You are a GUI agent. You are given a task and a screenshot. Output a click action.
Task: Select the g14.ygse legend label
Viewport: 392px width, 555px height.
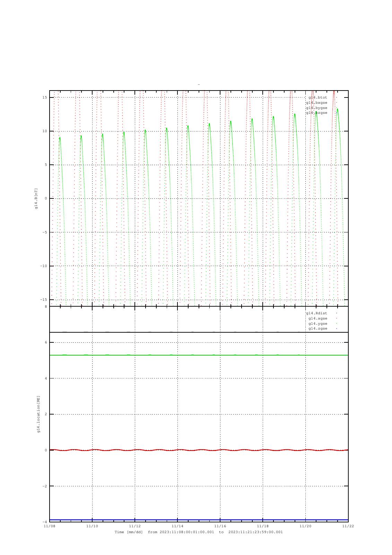coord(317,324)
